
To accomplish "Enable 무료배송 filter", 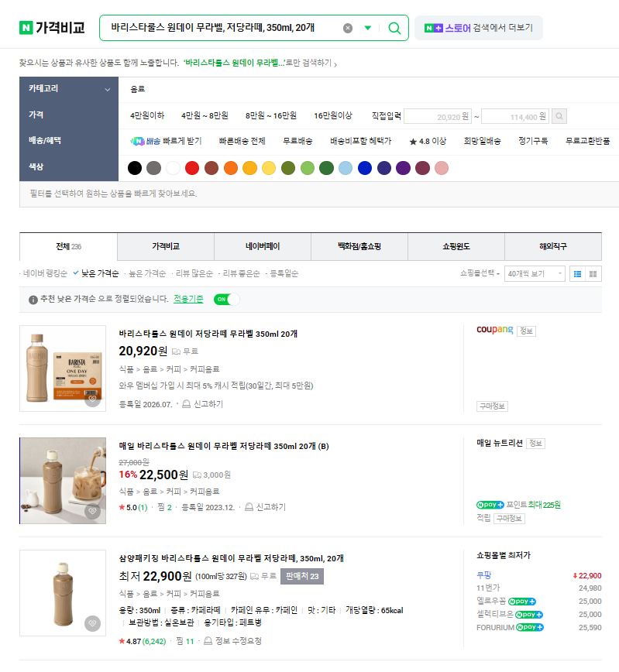I will (x=297, y=141).
